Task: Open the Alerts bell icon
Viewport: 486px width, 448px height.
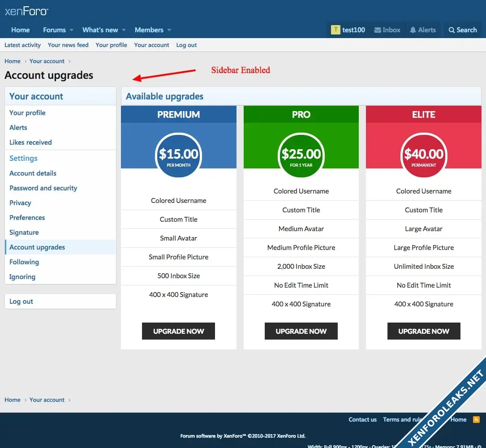Action: (413, 30)
